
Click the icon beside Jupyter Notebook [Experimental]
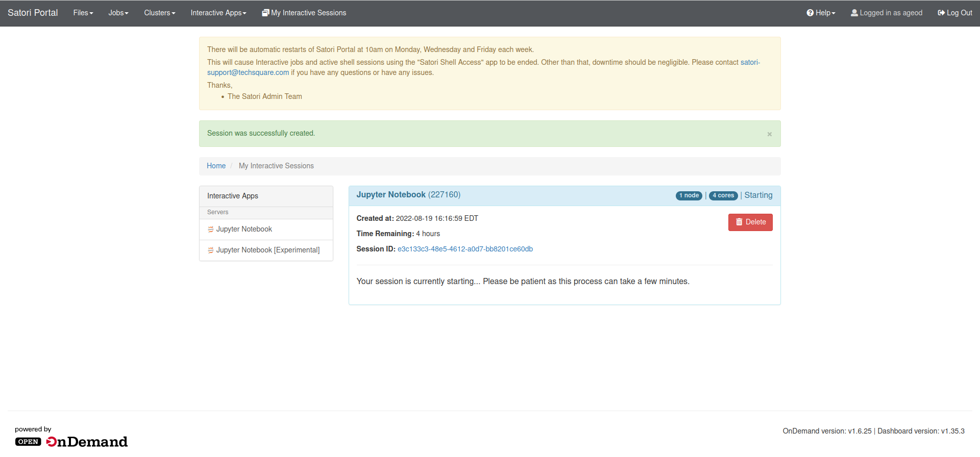211,250
